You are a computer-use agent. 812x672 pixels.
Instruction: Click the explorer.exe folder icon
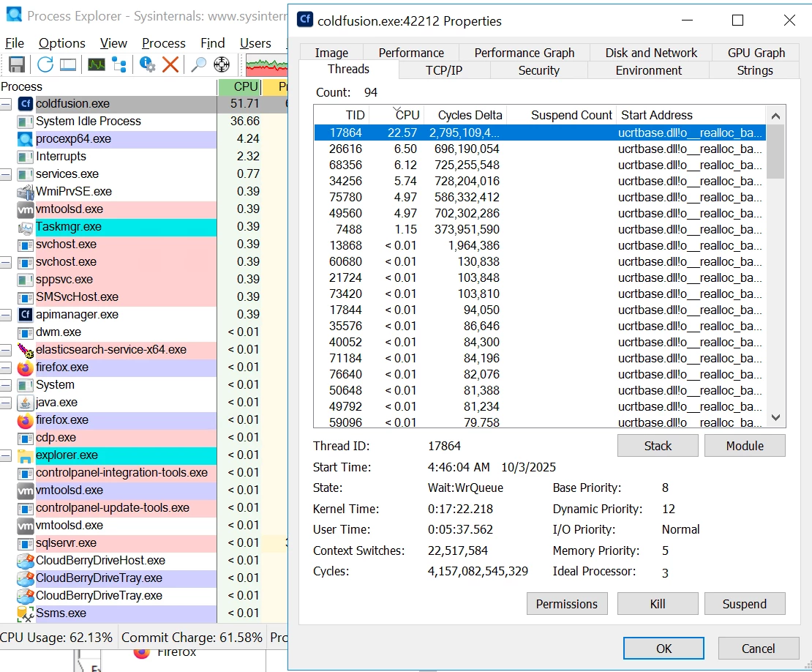click(26, 455)
